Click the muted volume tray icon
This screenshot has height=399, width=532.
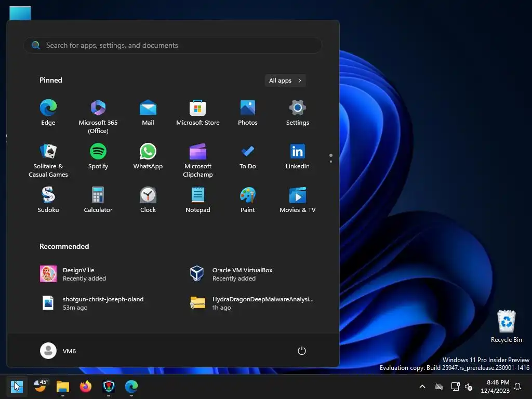(469, 387)
